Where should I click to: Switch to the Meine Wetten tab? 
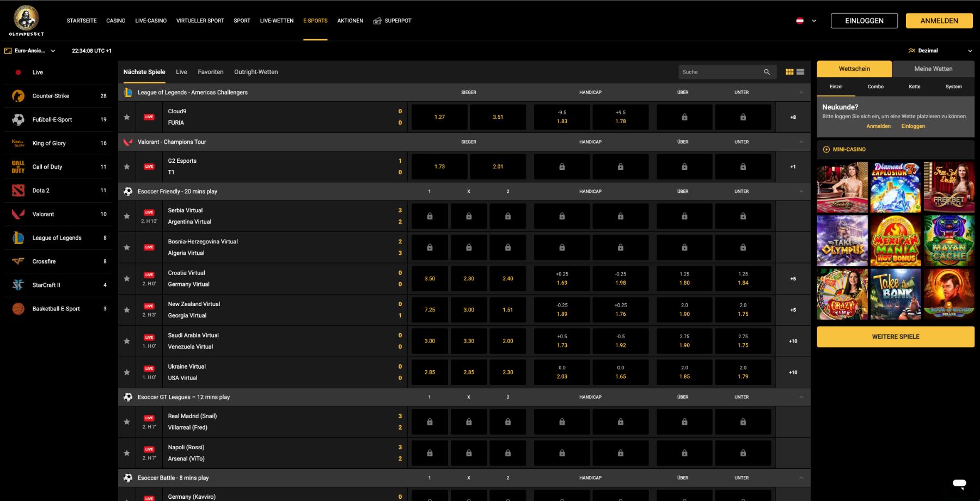click(933, 69)
